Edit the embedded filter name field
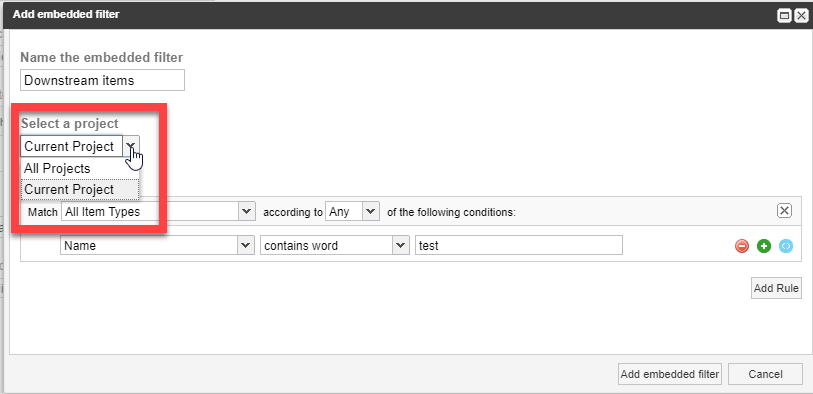This screenshot has width=813, height=394. tap(103, 80)
